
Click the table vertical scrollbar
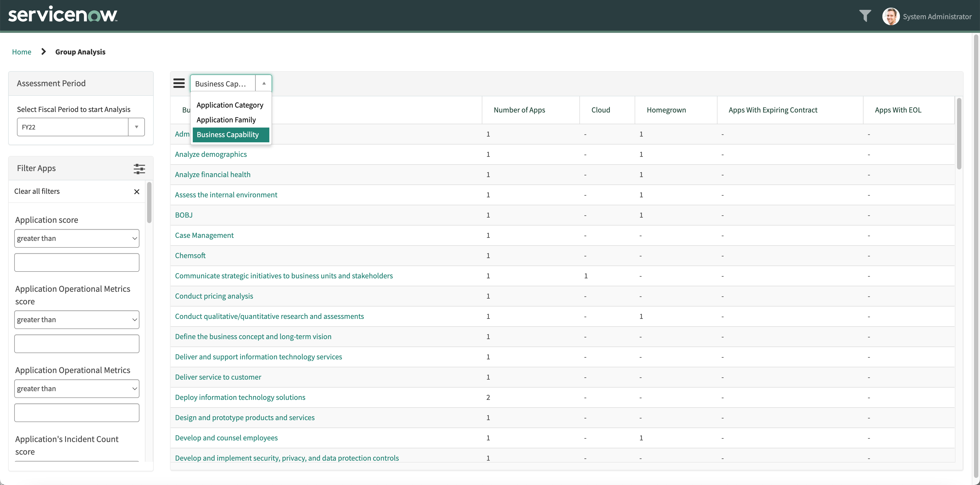point(959,133)
